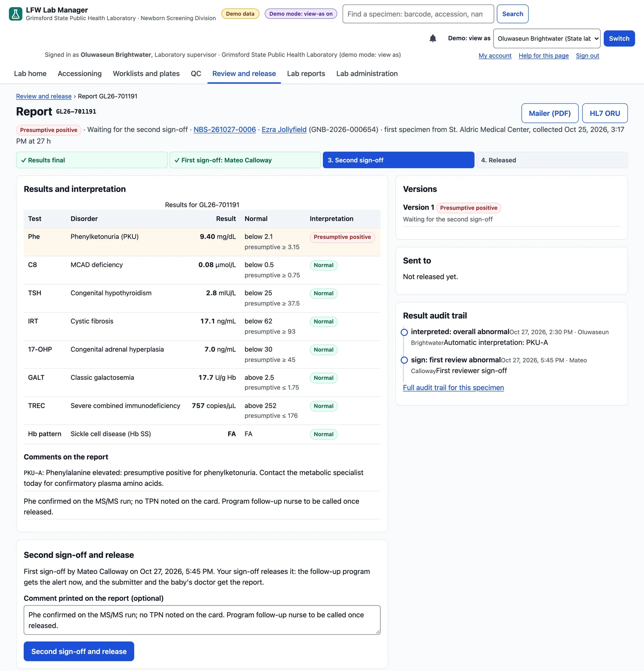Click the Switch button
This screenshot has width=644, height=671.
click(619, 39)
